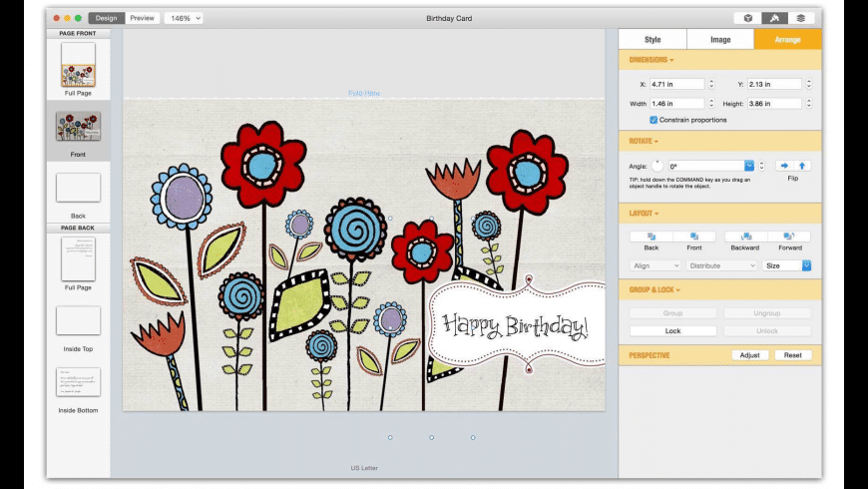This screenshot has width=868, height=489.
Task: Open the Align dropdown
Action: (x=655, y=265)
